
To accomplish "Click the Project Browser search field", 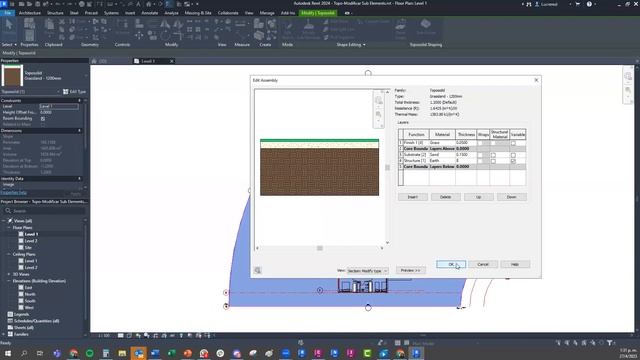I will point(45,211).
